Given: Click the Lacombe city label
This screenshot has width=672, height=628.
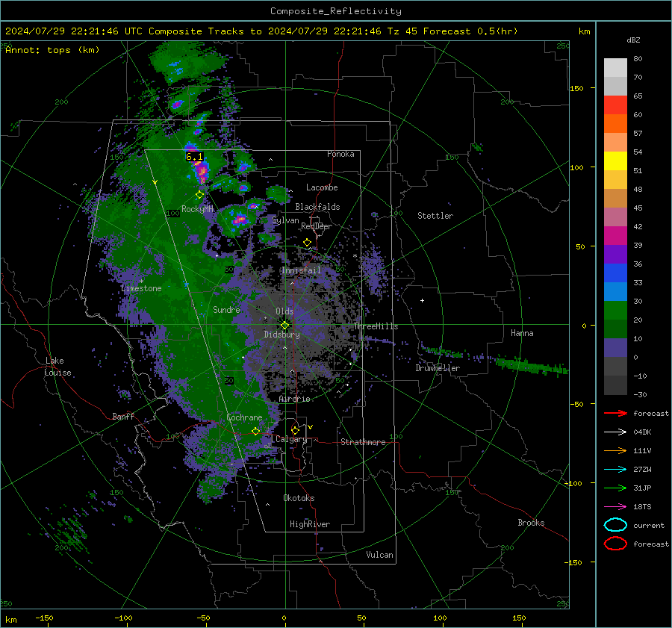Looking at the screenshot, I should pyautogui.click(x=322, y=187).
